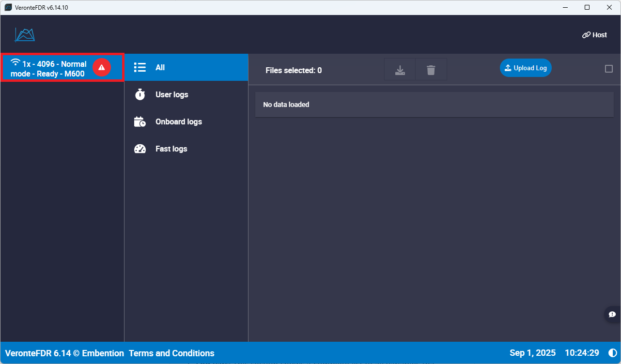Viewport: 621px width, 364px height.
Task: Click the stopwatch icon for User logs
Action: point(140,94)
